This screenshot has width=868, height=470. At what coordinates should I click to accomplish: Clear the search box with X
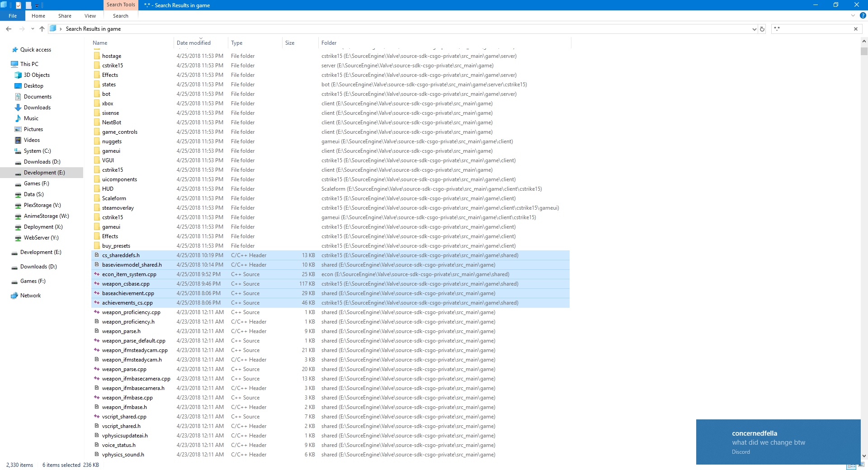(x=855, y=29)
